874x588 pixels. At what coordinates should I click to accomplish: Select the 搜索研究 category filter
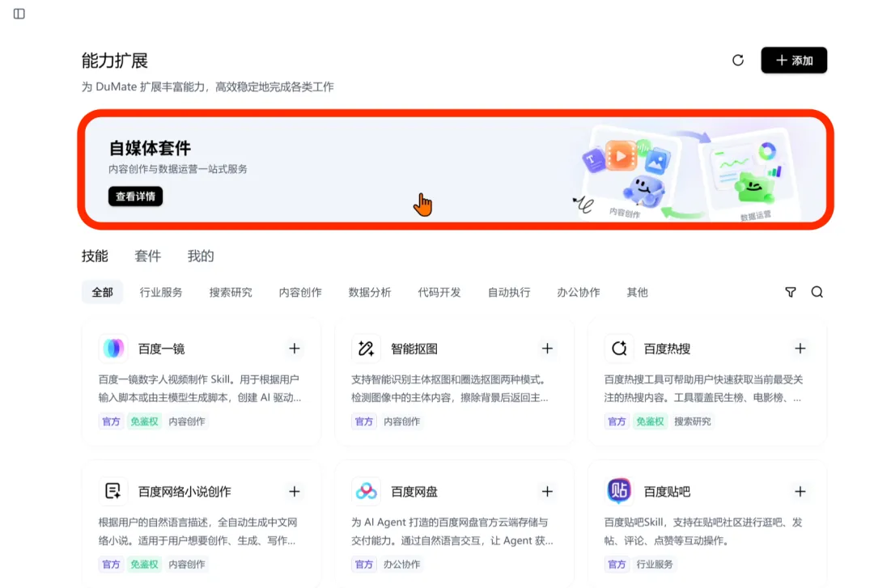tap(231, 293)
